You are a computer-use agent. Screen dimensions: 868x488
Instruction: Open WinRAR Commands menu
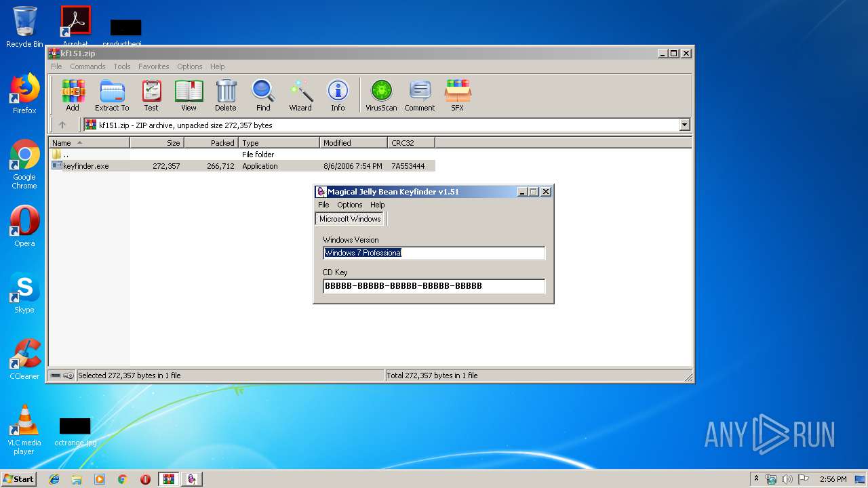point(87,66)
